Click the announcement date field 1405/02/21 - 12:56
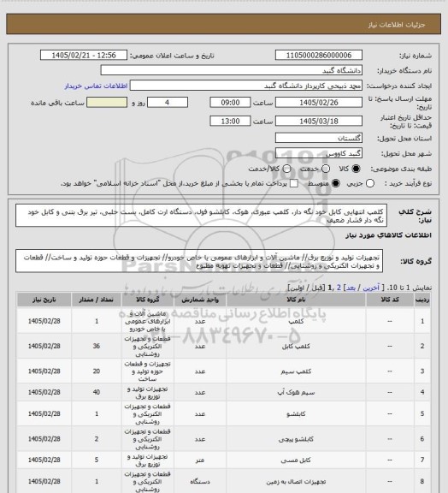Screen dimensions: 448x493 pyautogui.click(x=84, y=55)
